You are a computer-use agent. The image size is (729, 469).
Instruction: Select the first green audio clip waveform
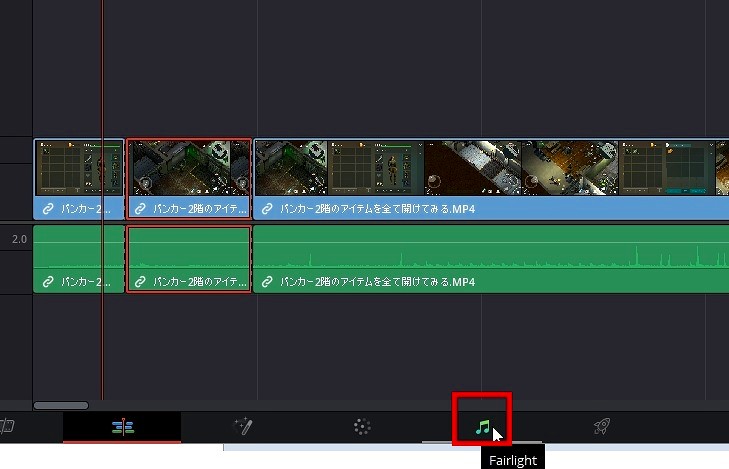click(79, 250)
